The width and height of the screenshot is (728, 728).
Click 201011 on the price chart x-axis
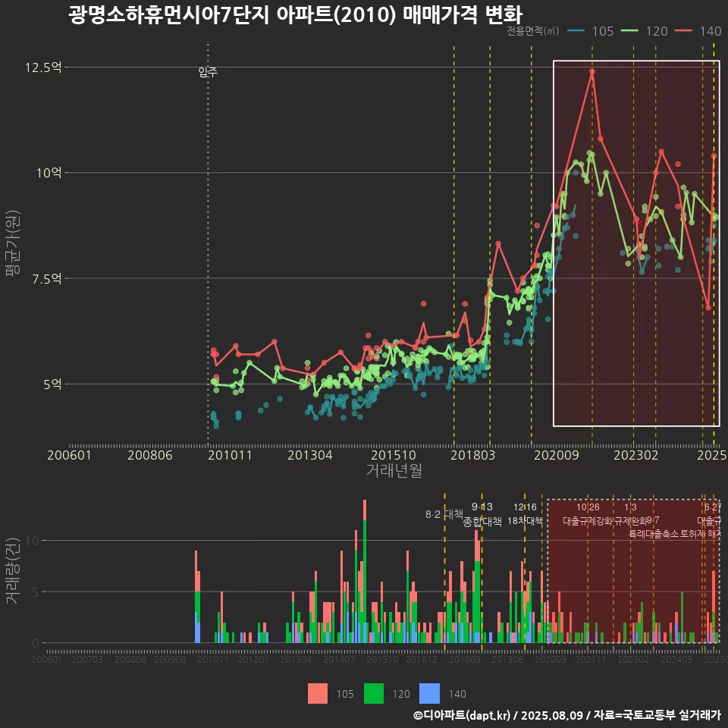[x=230, y=455]
